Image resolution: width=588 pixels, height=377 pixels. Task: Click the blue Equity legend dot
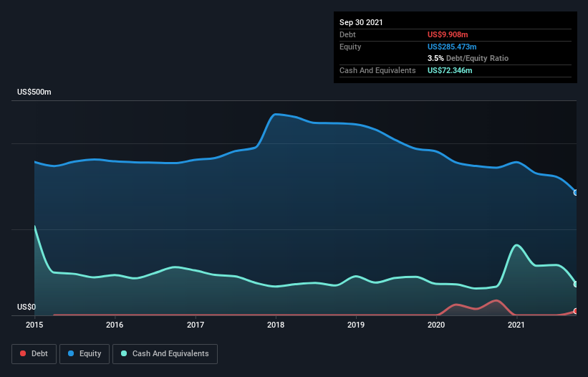71,353
